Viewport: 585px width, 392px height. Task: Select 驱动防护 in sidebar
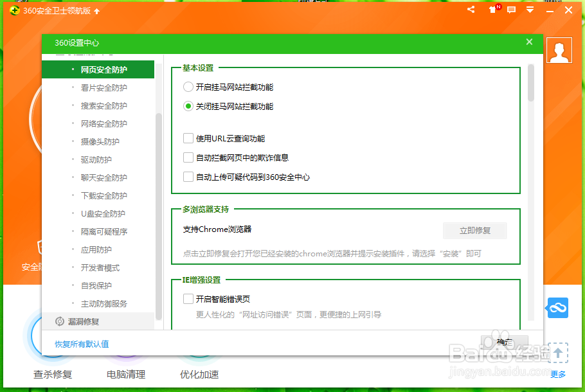pyautogui.click(x=98, y=159)
